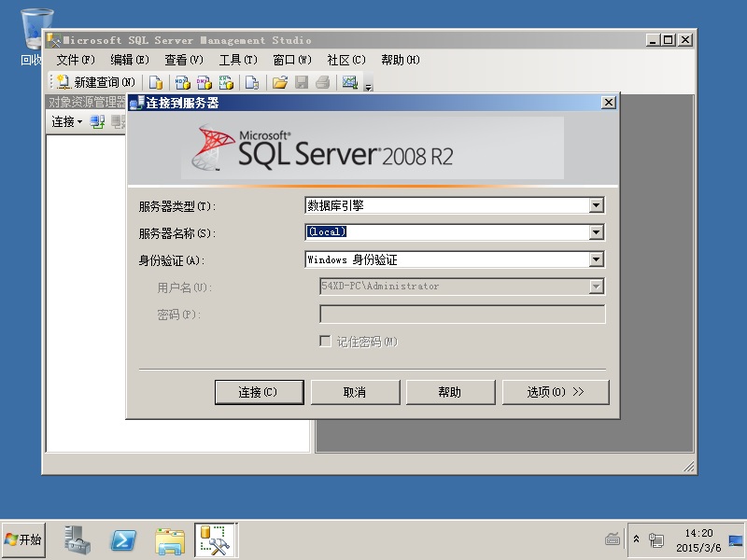Open Server Manager from the taskbar

click(78, 539)
